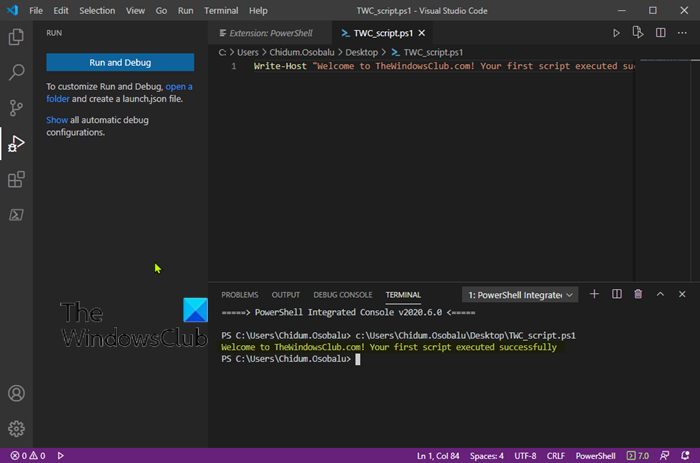Open the Source Control view

tap(16, 108)
